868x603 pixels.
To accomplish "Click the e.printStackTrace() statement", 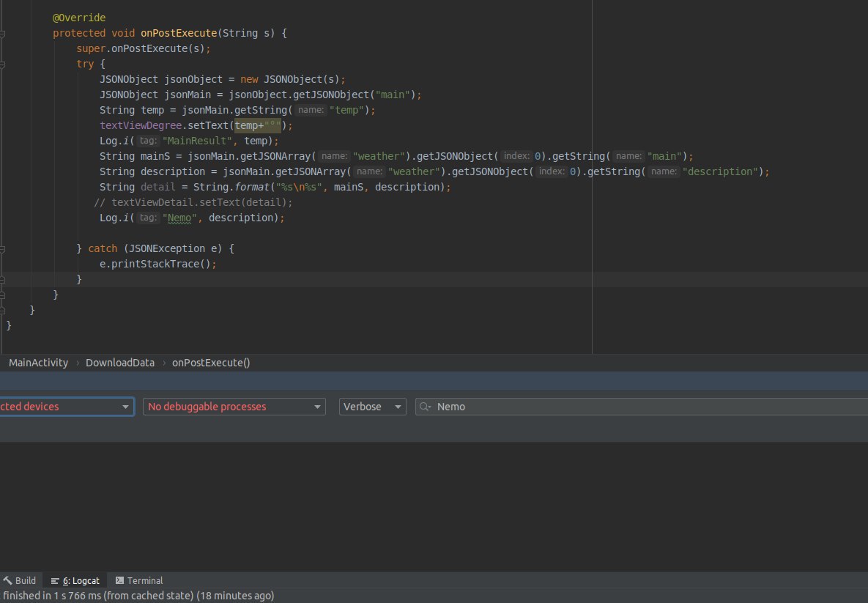I will (x=158, y=264).
